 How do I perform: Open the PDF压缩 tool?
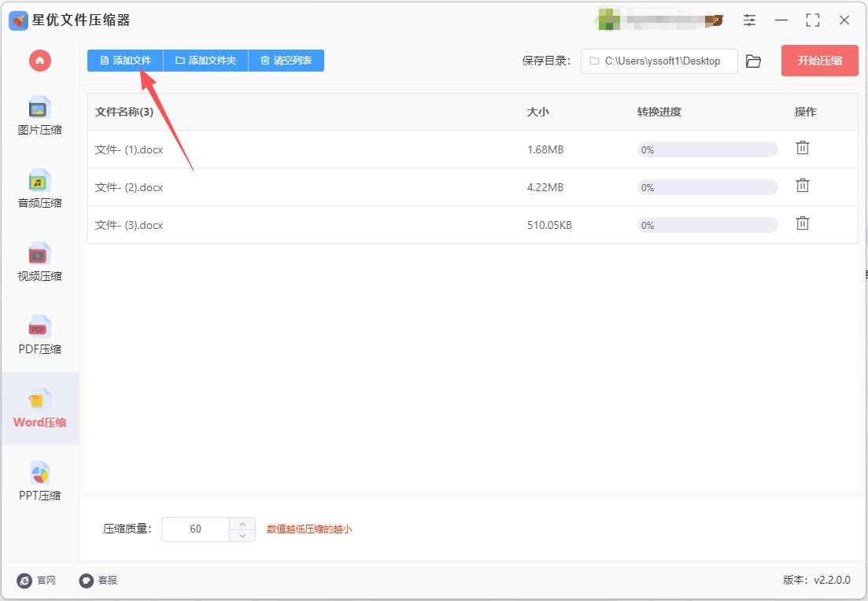tap(39, 335)
